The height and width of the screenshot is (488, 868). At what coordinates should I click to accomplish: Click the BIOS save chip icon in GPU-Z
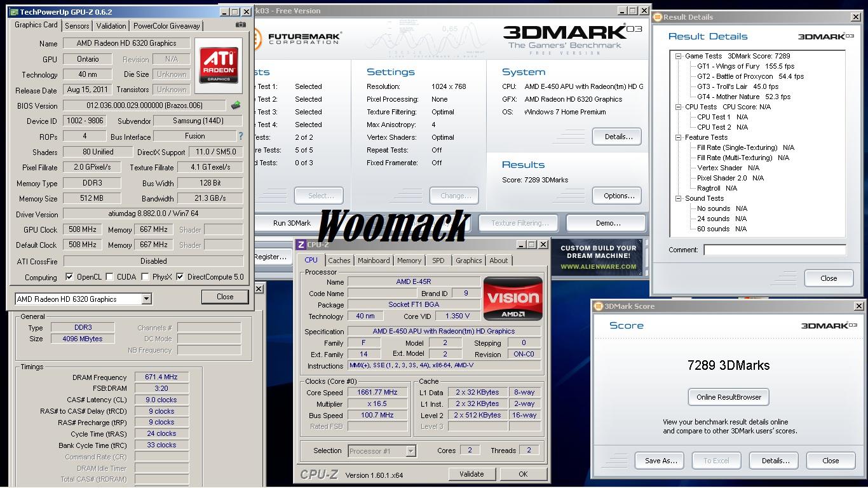tap(236, 105)
